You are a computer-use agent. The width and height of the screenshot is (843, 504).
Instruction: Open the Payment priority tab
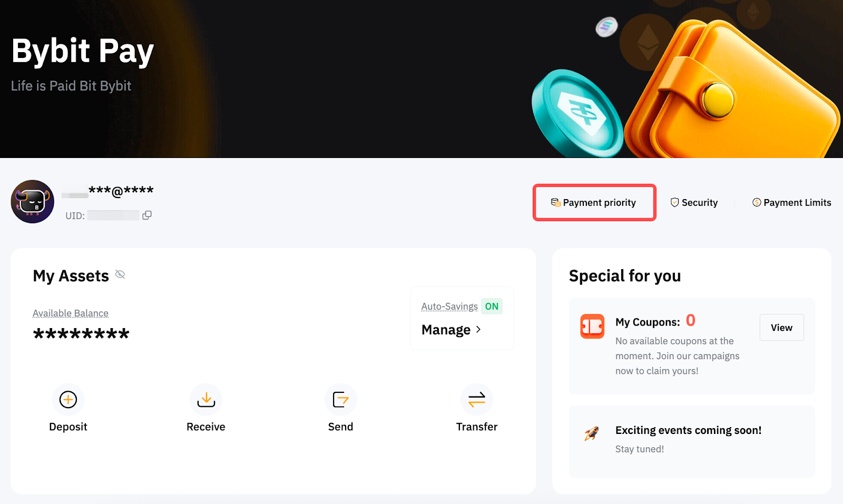click(594, 202)
